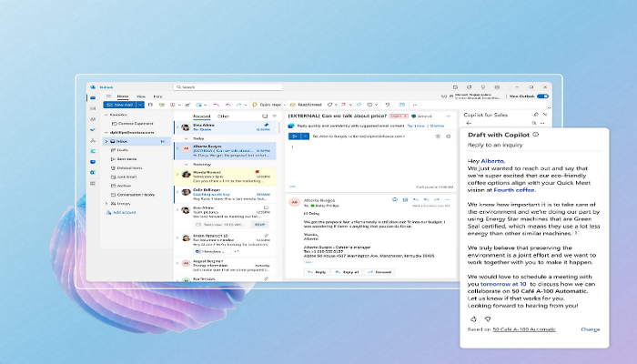637x364 pixels.
Task: Click the reply all arrow icon in the ribbon
Action: (227, 105)
